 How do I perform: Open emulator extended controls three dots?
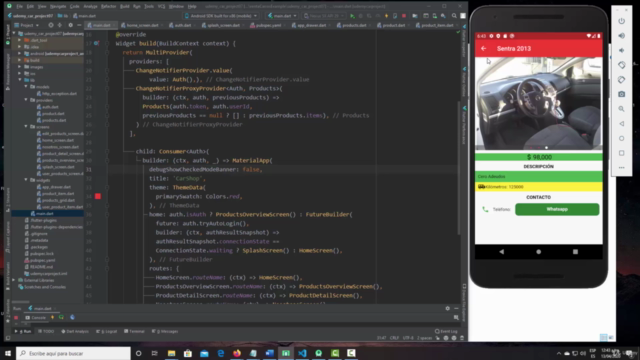621,168
